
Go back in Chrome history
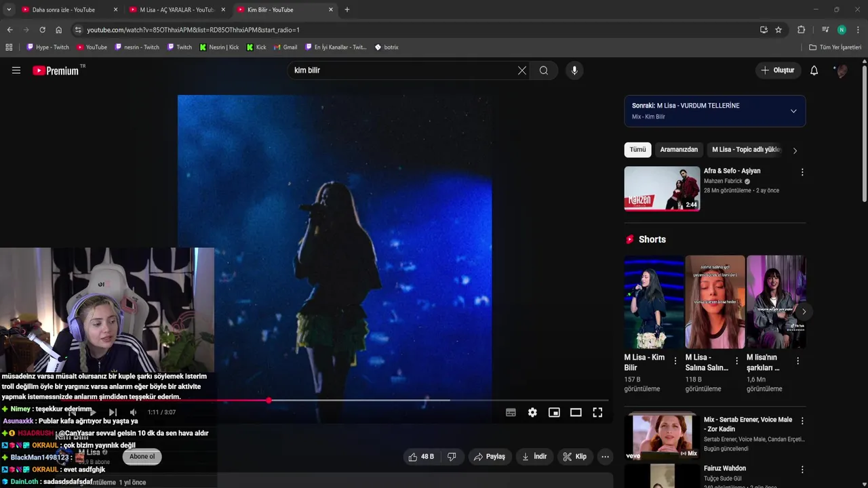(x=9, y=30)
